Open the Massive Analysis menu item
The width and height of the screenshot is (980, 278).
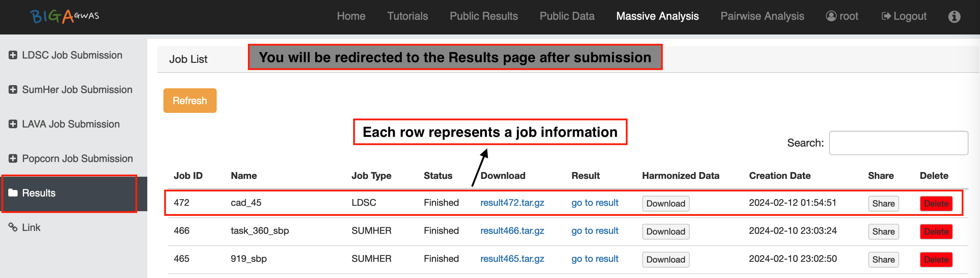pyautogui.click(x=657, y=16)
